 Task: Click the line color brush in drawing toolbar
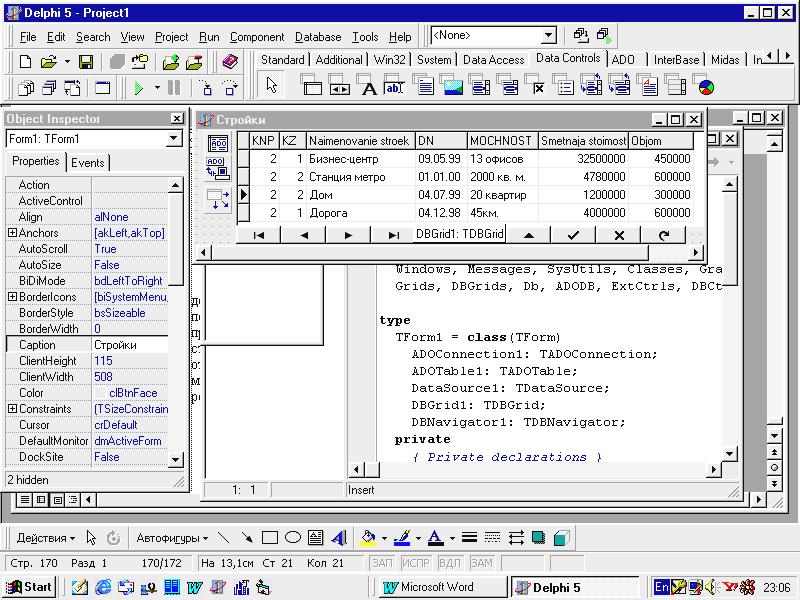pyautogui.click(x=402, y=538)
